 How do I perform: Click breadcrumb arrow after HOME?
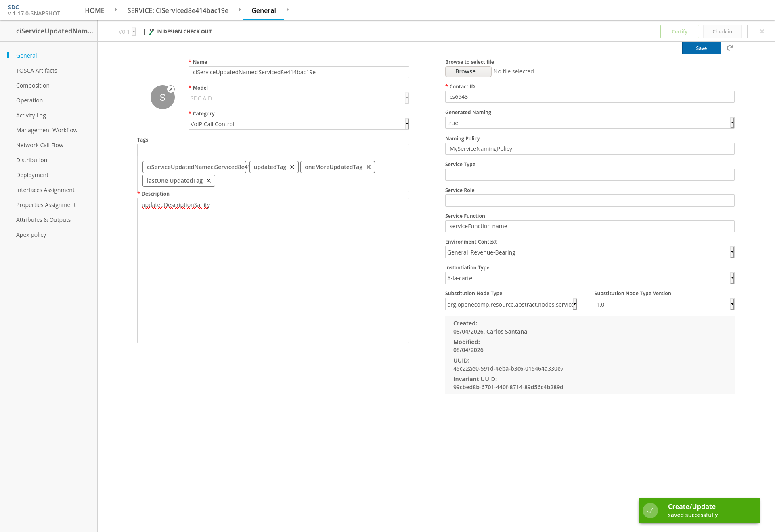click(116, 10)
